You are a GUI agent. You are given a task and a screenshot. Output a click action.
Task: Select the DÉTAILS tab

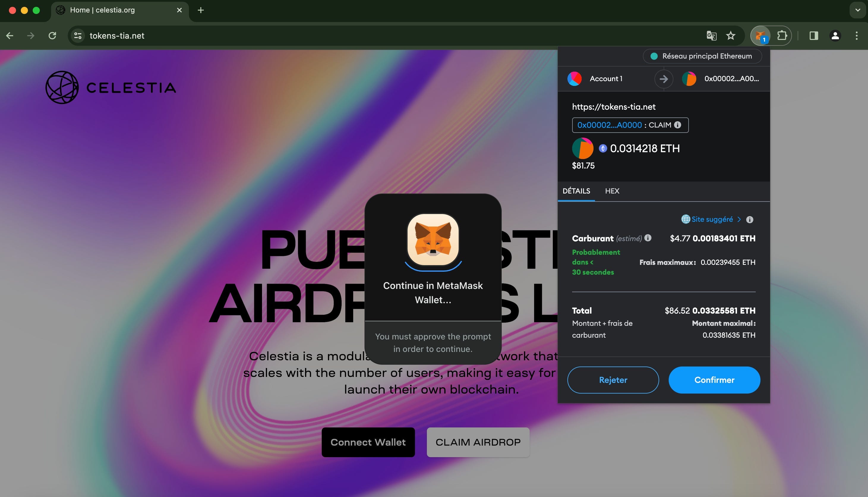pyautogui.click(x=576, y=191)
